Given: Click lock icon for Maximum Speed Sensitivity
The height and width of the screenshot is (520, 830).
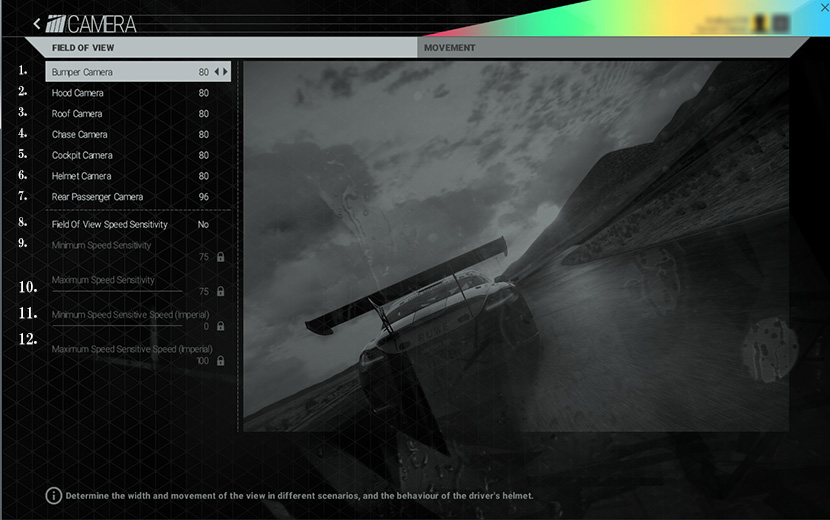Looking at the screenshot, I should click(220, 292).
